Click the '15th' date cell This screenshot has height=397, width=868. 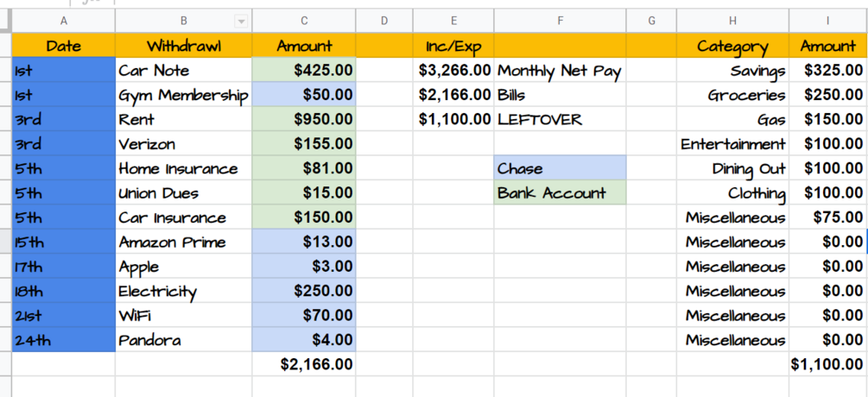click(x=64, y=242)
